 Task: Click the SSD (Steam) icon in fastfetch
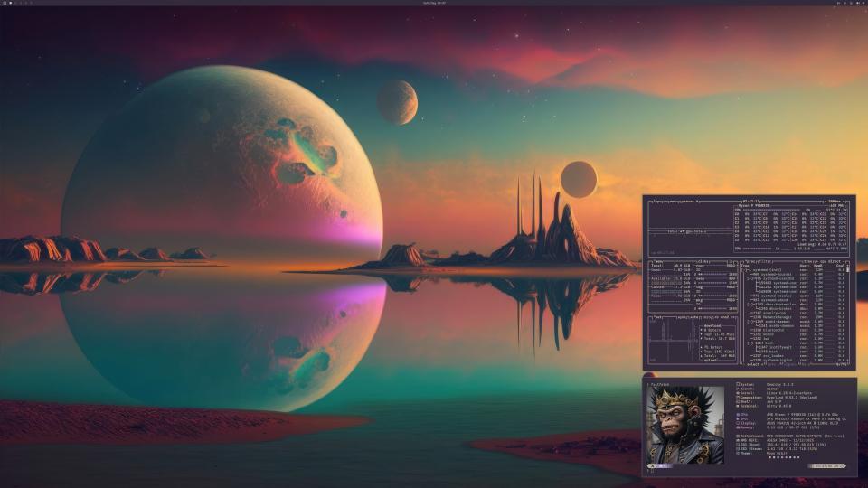[738, 449]
